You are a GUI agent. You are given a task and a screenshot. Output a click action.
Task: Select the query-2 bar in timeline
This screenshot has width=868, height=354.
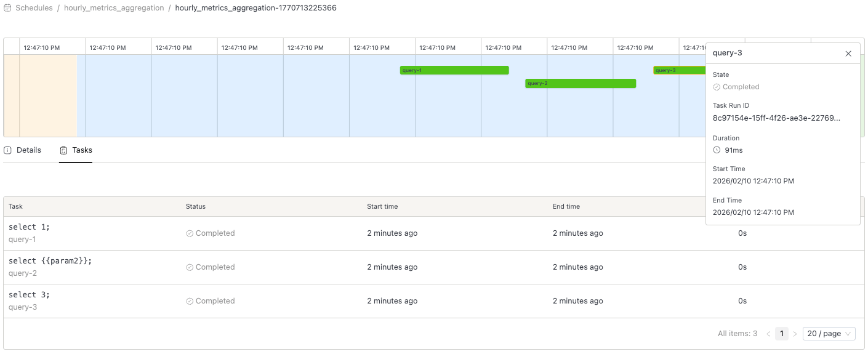click(580, 83)
